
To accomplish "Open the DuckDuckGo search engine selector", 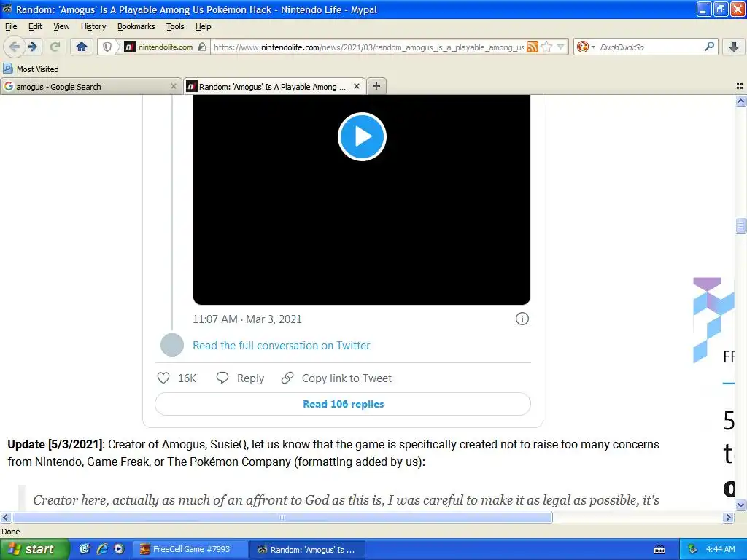I will (586, 47).
